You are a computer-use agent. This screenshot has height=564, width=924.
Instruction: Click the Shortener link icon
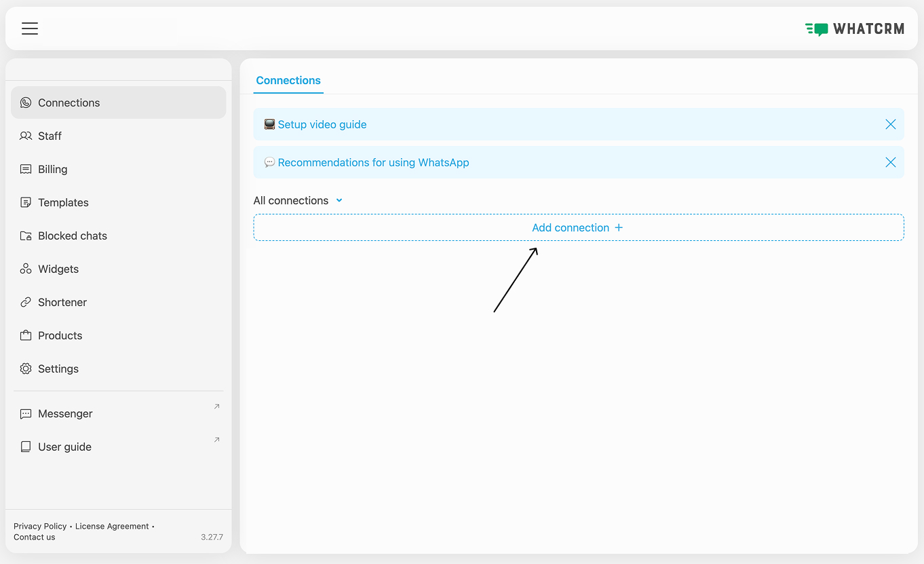pos(26,302)
